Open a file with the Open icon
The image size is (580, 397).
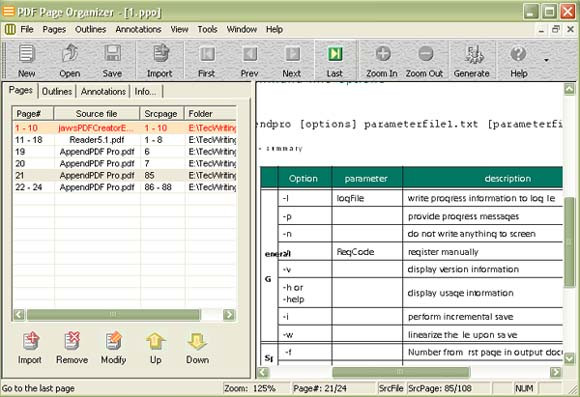[x=70, y=54]
